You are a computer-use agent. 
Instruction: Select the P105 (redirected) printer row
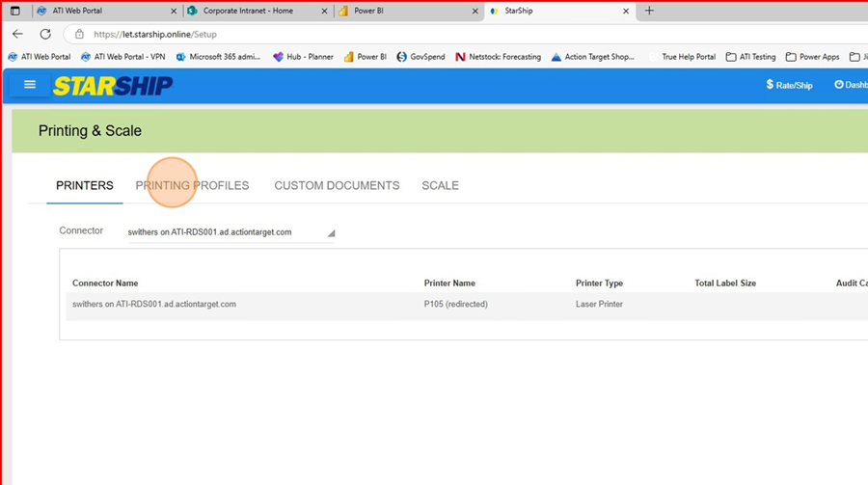(x=455, y=304)
